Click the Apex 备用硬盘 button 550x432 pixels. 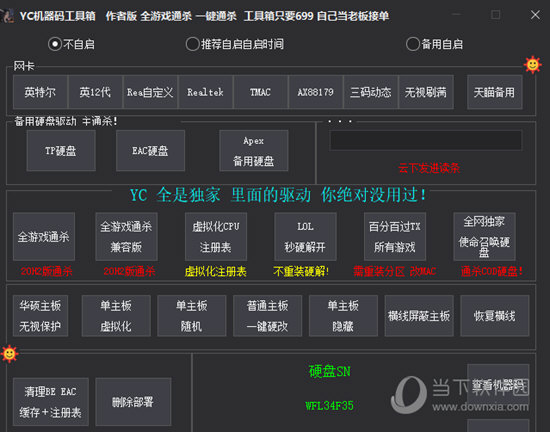click(x=254, y=150)
